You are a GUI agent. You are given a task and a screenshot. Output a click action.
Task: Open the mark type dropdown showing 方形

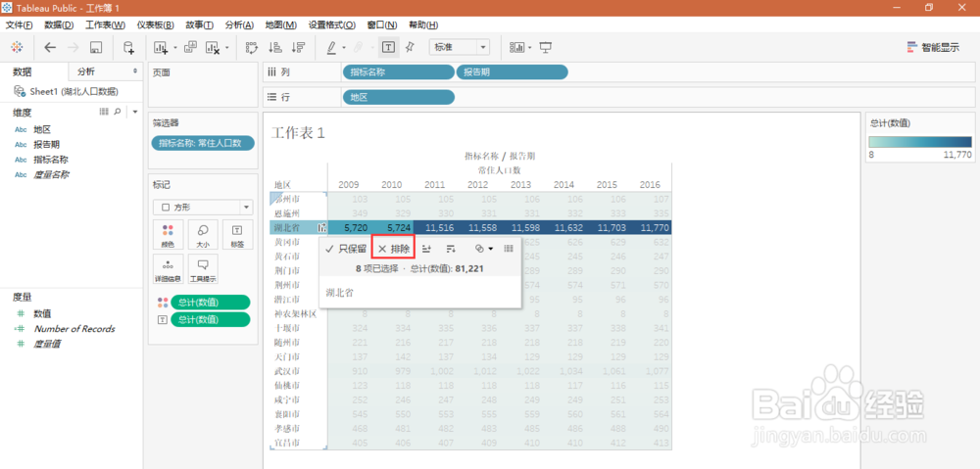[x=203, y=208]
